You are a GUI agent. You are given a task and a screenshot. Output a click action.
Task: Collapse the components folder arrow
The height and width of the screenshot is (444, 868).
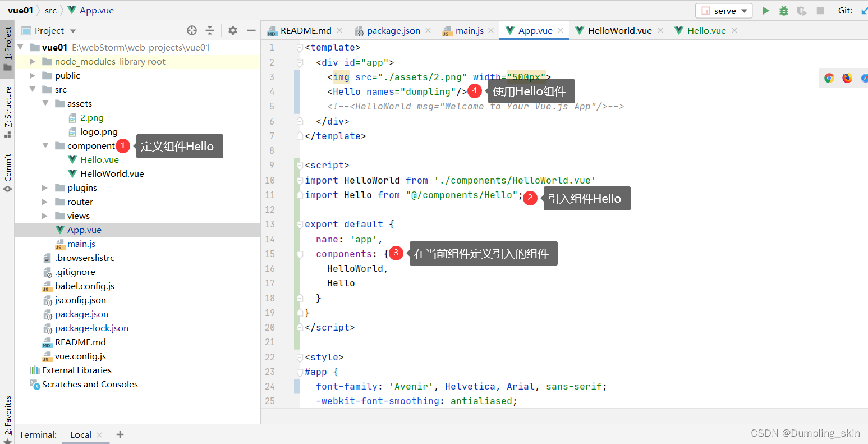pos(45,145)
